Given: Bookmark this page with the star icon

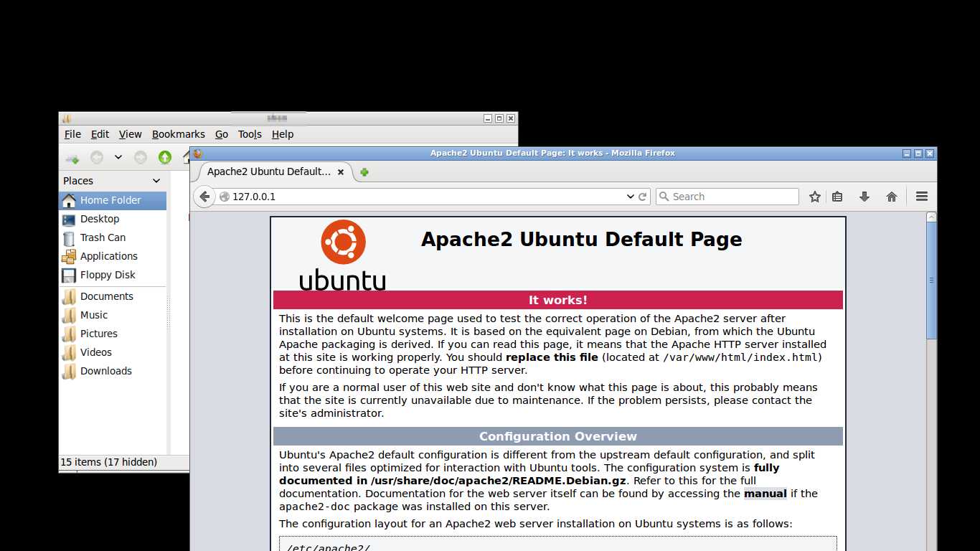Looking at the screenshot, I should pos(815,197).
